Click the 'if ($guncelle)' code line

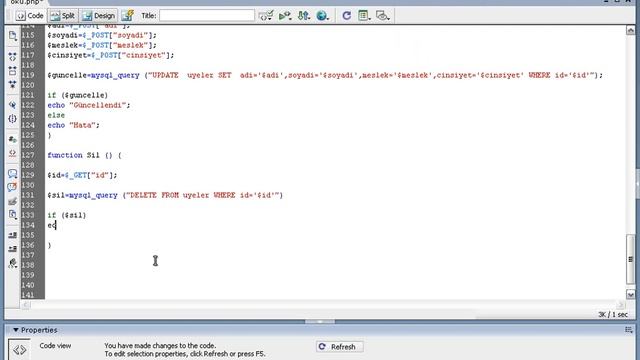pyautogui.click(x=78, y=95)
